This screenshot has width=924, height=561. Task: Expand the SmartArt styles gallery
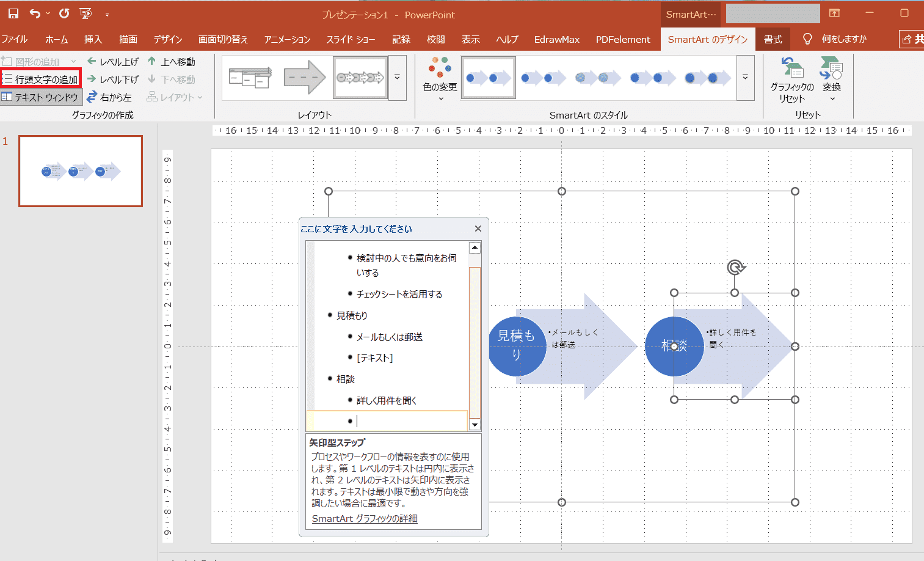click(745, 78)
